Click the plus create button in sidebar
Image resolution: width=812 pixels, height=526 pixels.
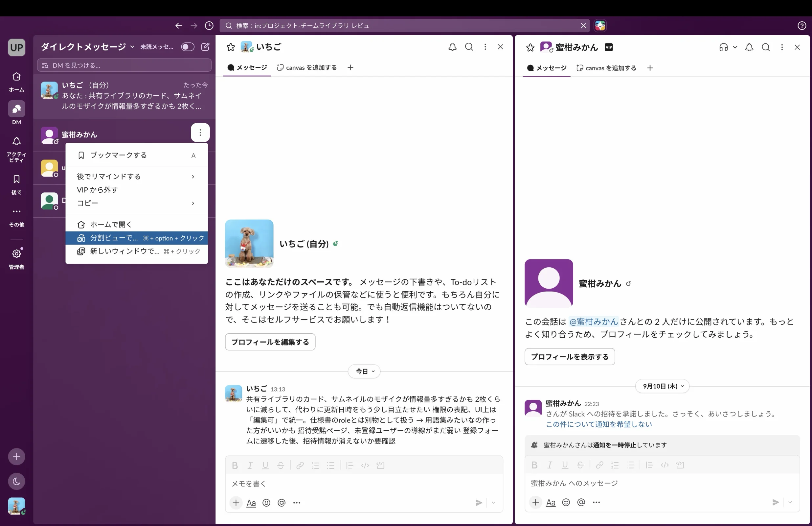16,456
